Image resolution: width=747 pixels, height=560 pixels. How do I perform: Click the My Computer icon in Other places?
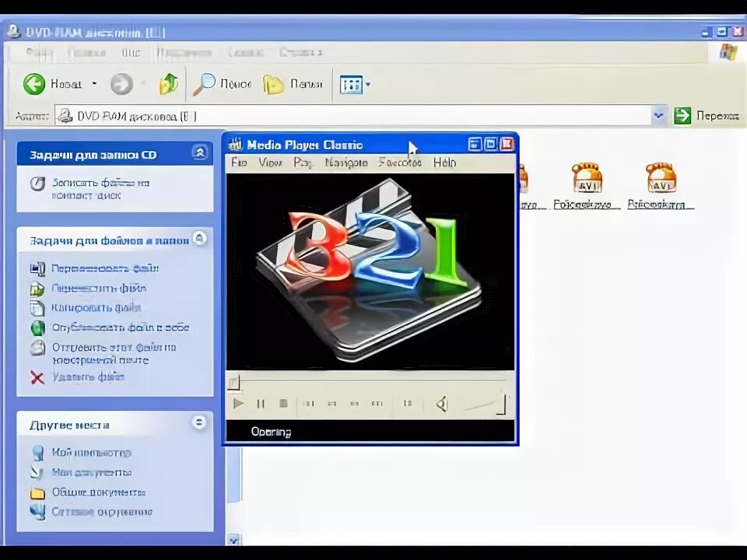(37, 453)
